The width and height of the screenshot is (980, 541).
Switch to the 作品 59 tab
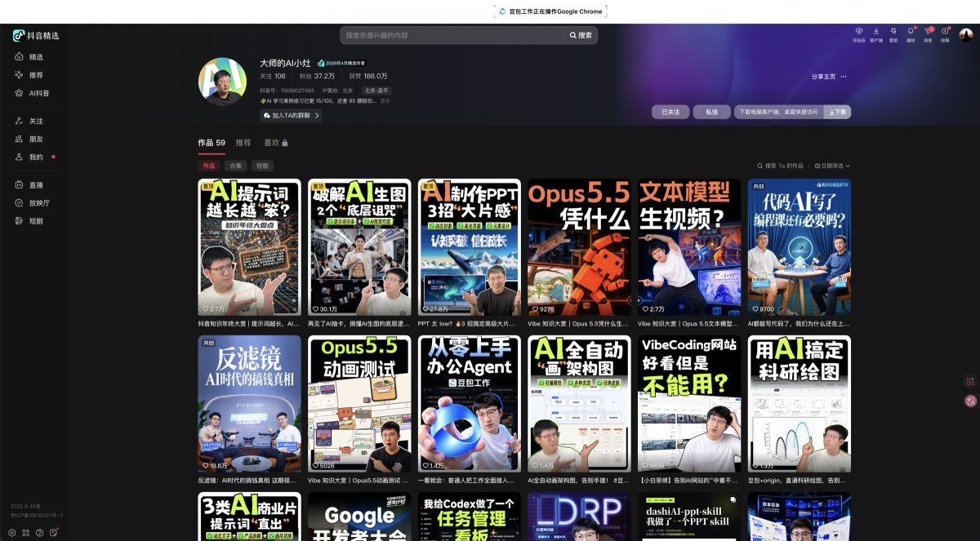click(212, 142)
